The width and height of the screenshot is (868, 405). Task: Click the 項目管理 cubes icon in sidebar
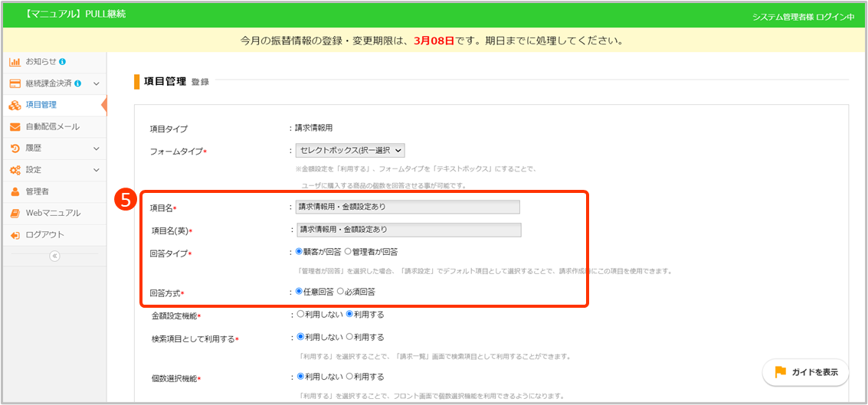15,105
